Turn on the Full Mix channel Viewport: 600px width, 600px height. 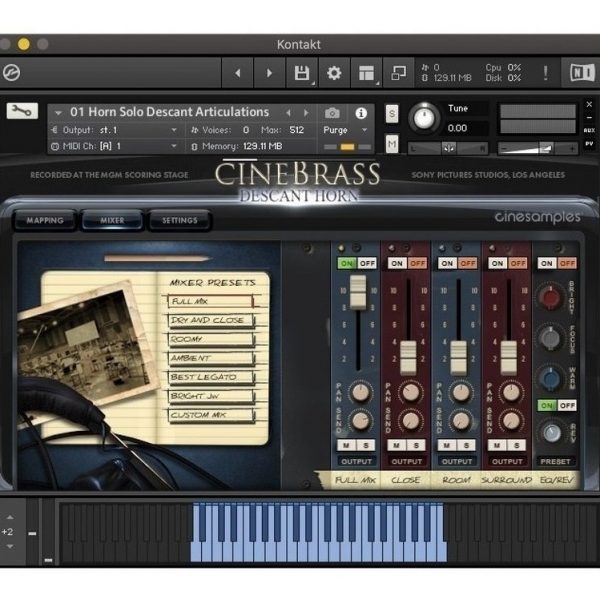(347, 263)
